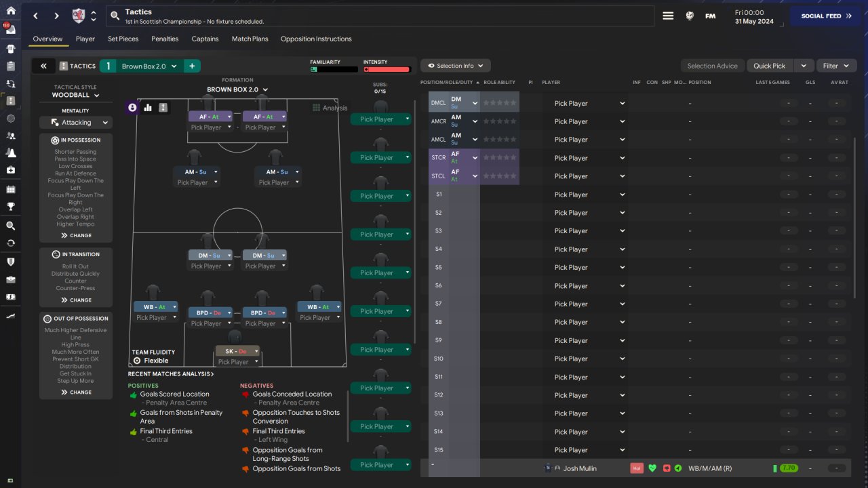Add a new tactic with plus button

[x=192, y=66]
